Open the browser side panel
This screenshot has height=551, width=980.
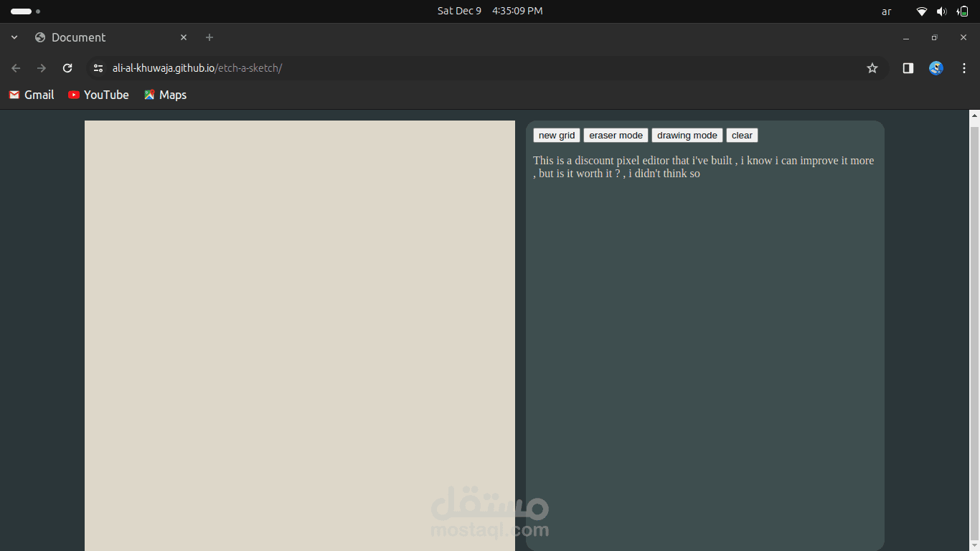pos(908,68)
